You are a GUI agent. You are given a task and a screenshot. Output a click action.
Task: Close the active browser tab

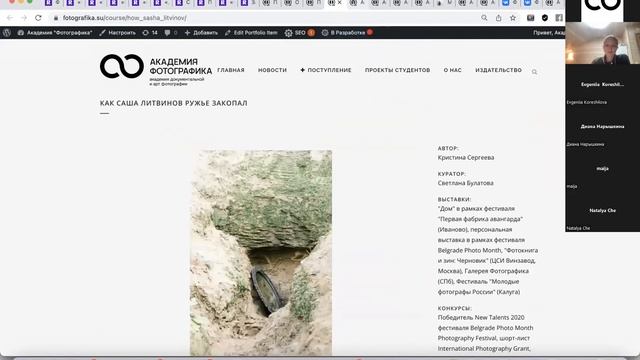pos(340,3)
